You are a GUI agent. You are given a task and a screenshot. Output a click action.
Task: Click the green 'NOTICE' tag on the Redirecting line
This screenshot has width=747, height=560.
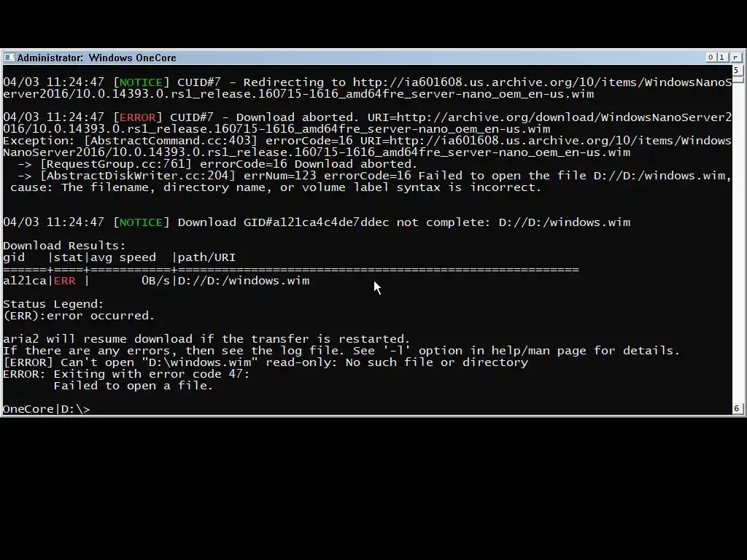pyautogui.click(x=141, y=82)
